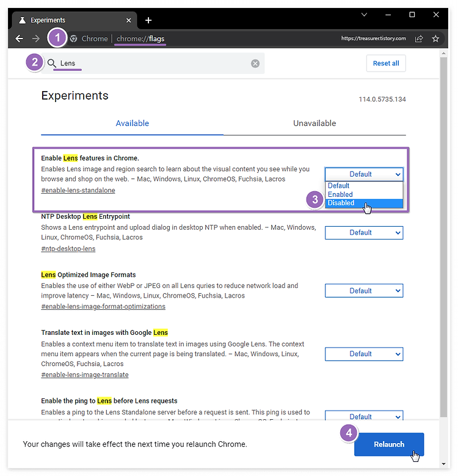Click the Enable Lens features in Chrome title

90,158
